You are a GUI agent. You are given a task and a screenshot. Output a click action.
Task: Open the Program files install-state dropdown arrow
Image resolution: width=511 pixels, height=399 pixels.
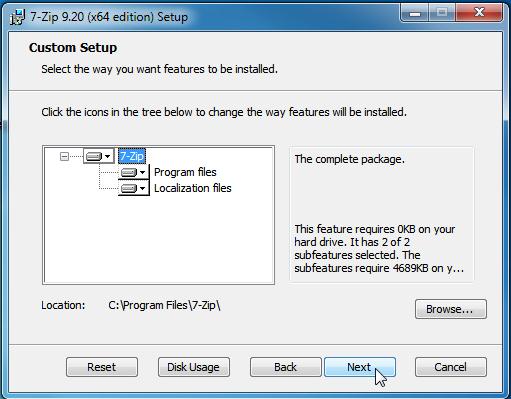point(143,172)
